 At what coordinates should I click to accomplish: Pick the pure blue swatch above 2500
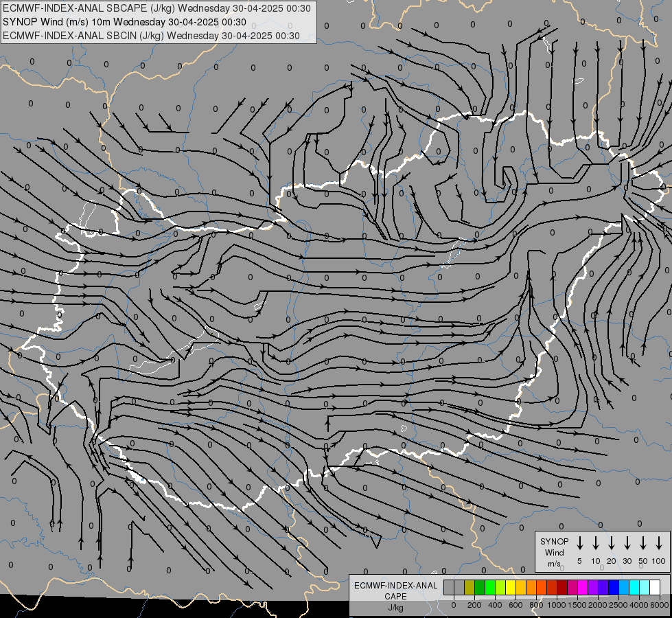(613, 587)
